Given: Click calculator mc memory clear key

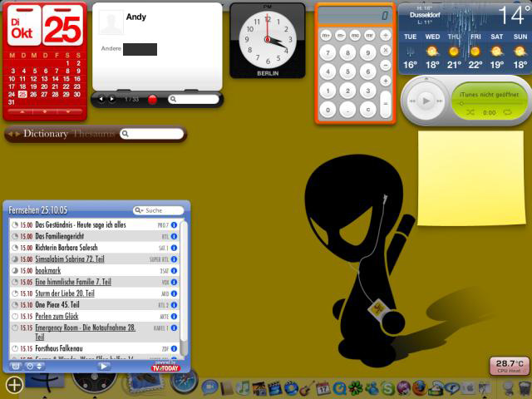Looking at the screenshot, I should click(355, 35).
